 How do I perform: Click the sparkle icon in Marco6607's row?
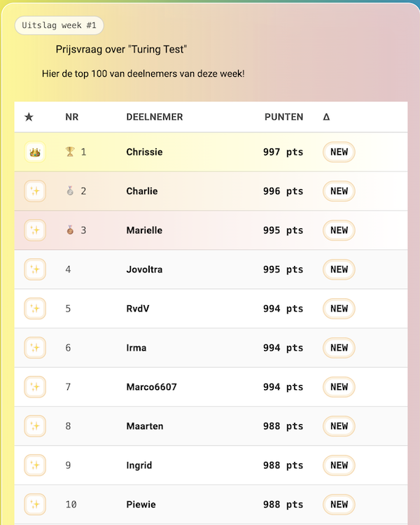tap(35, 387)
